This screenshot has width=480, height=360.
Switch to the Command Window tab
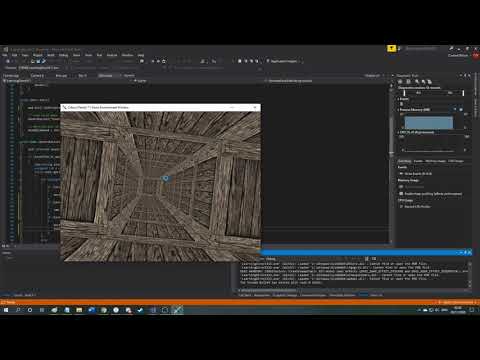point(313,295)
